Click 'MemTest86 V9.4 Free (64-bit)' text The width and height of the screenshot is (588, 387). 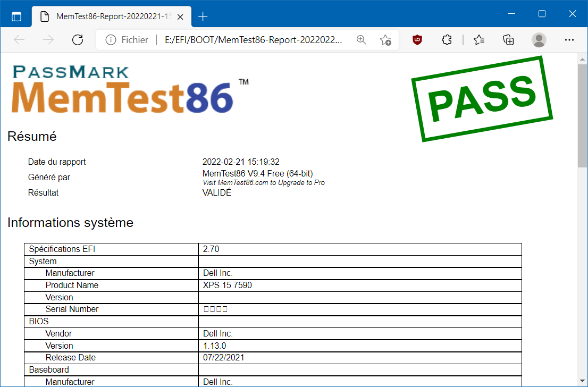[x=258, y=173]
